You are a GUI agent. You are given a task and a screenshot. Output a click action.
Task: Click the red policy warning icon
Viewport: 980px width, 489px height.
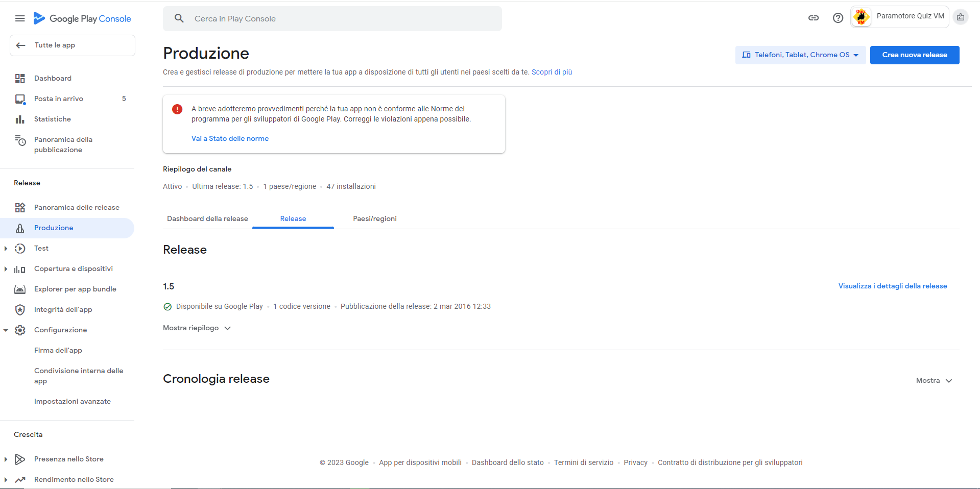177,109
